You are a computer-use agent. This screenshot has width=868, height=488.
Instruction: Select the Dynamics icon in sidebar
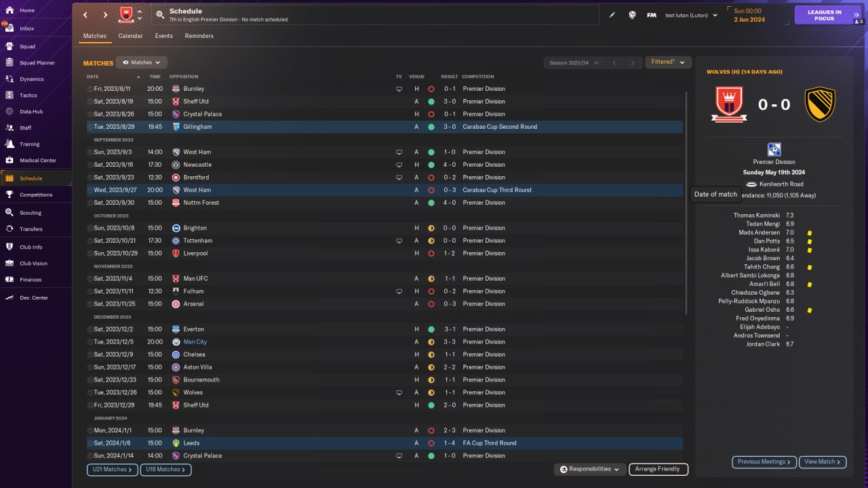(x=9, y=79)
